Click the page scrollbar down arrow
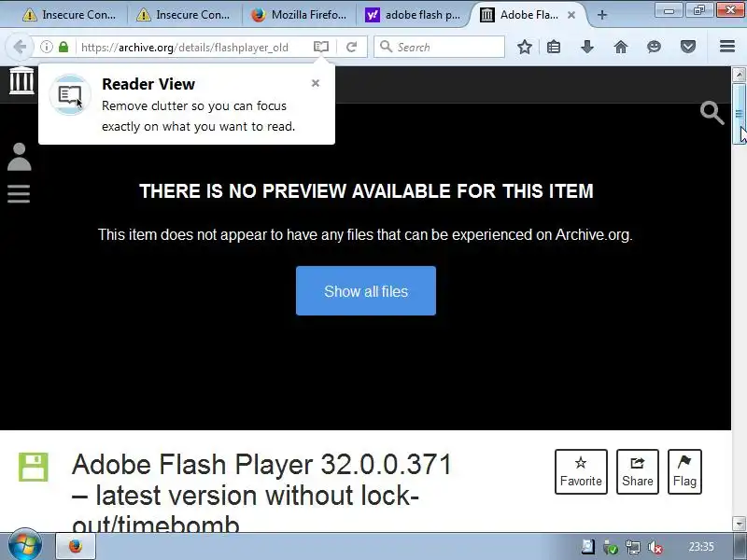Image resolution: width=747 pixels, height=560 pixels. coord(739,523)
